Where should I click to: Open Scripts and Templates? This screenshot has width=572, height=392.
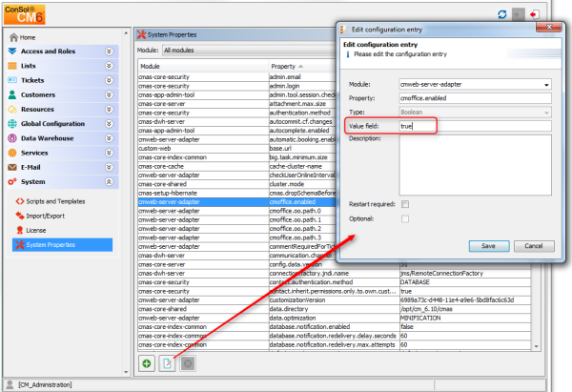click(51, 201)
